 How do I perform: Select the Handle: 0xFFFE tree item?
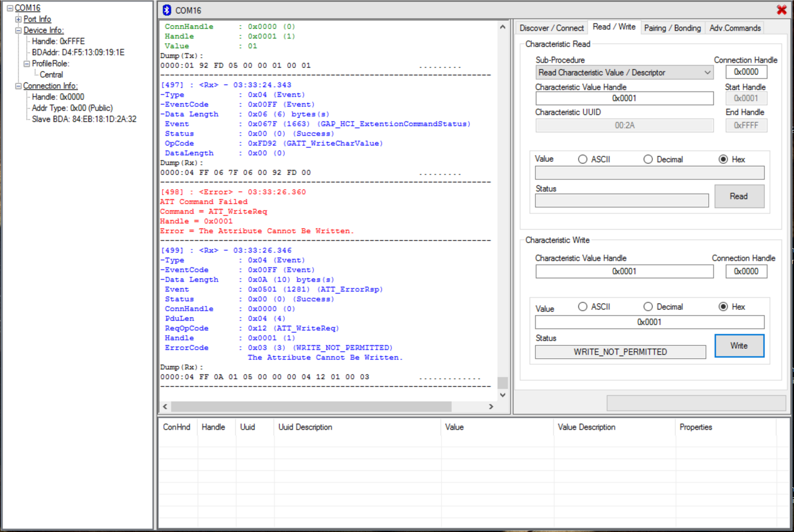[x=58, y=41]
